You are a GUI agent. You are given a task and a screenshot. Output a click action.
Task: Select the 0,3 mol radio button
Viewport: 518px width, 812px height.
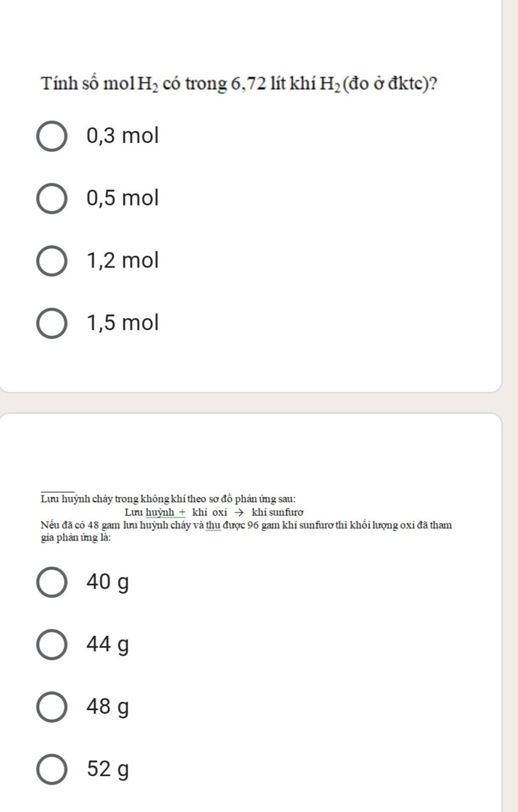click(x=52, y=137)
